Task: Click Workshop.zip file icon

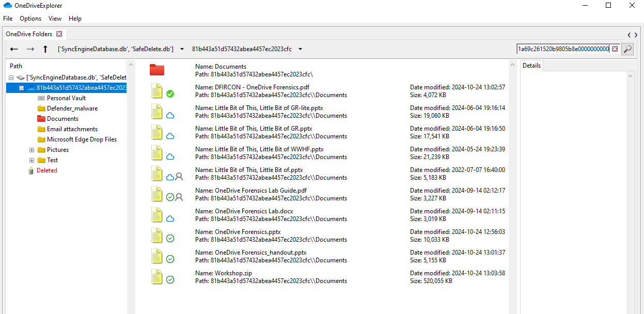Action: (x=156, y=276)
